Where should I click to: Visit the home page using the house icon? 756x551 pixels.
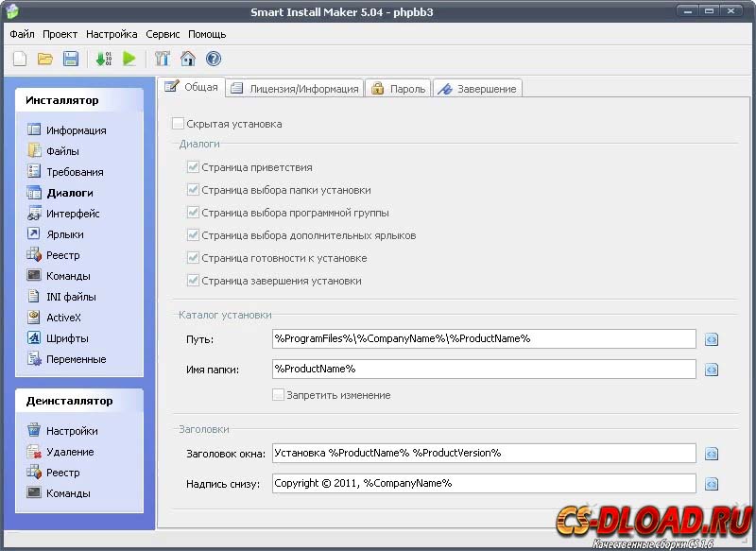point(187,59)
